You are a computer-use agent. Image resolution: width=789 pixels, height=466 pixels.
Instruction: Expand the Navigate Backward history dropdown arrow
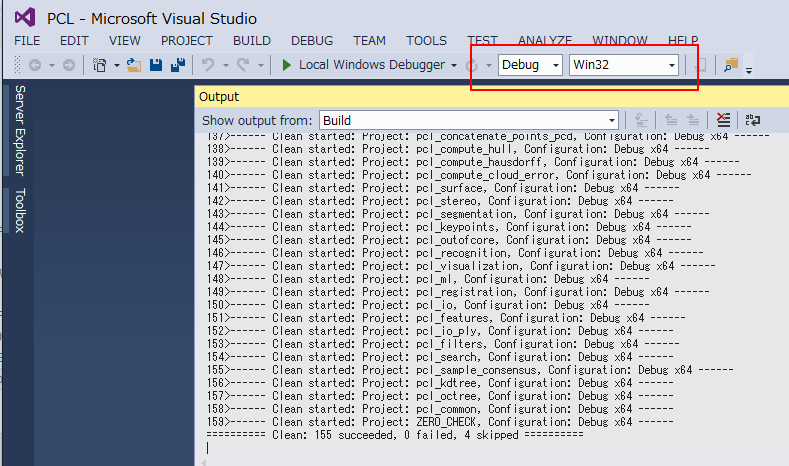(x=51, y=65)
